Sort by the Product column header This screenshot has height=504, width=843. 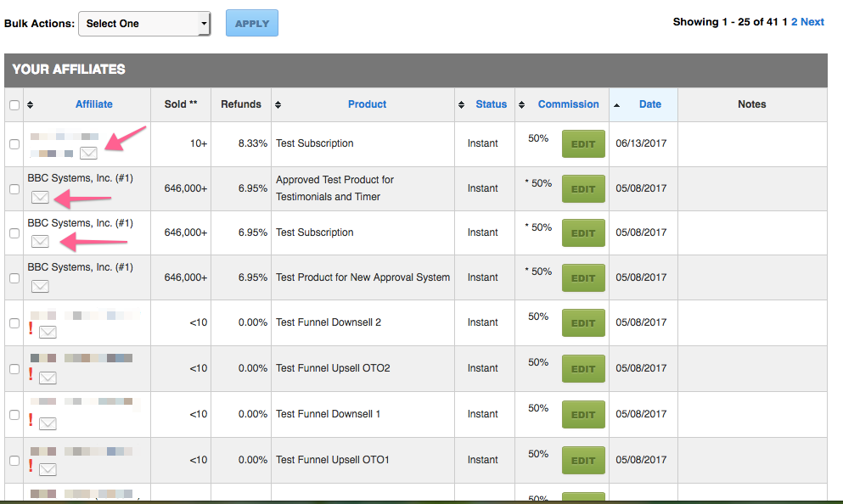click(x=367, y=104)
